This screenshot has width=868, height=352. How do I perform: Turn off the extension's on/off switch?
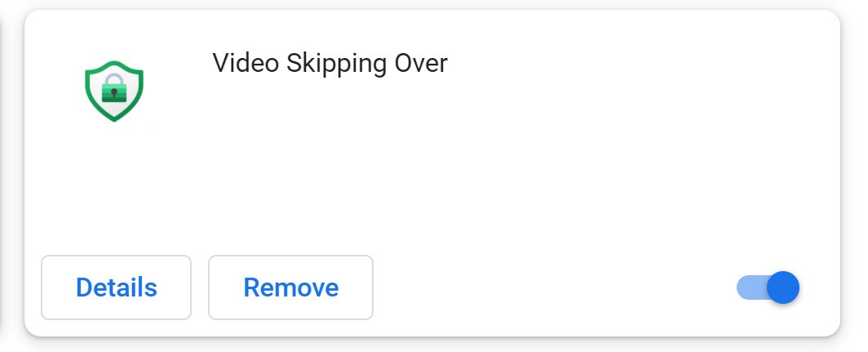click(768, 287)
